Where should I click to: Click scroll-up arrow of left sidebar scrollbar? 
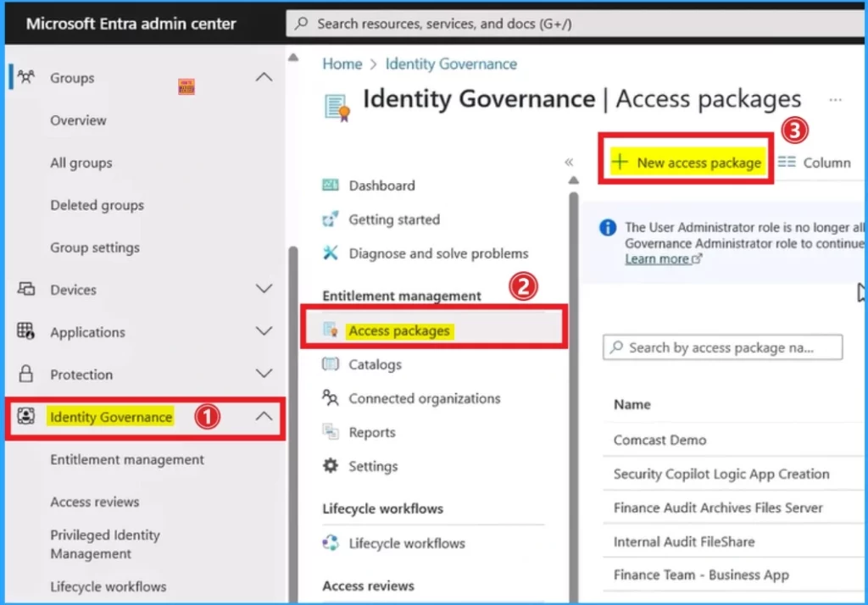coord(293,58)
